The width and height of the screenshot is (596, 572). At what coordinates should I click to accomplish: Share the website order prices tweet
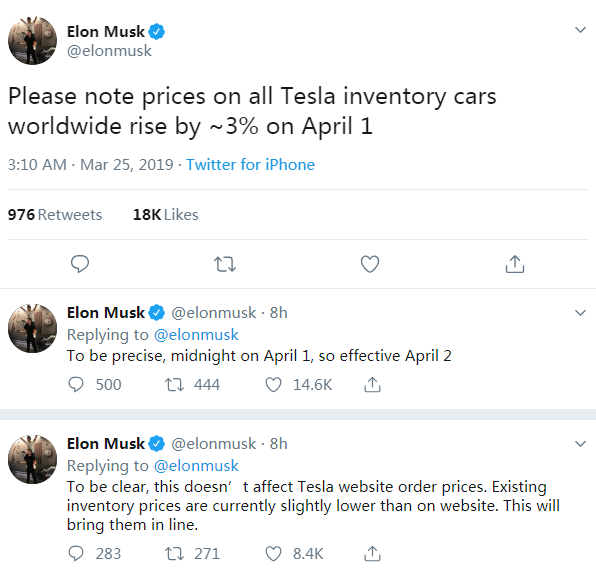(x=372, y=554)
